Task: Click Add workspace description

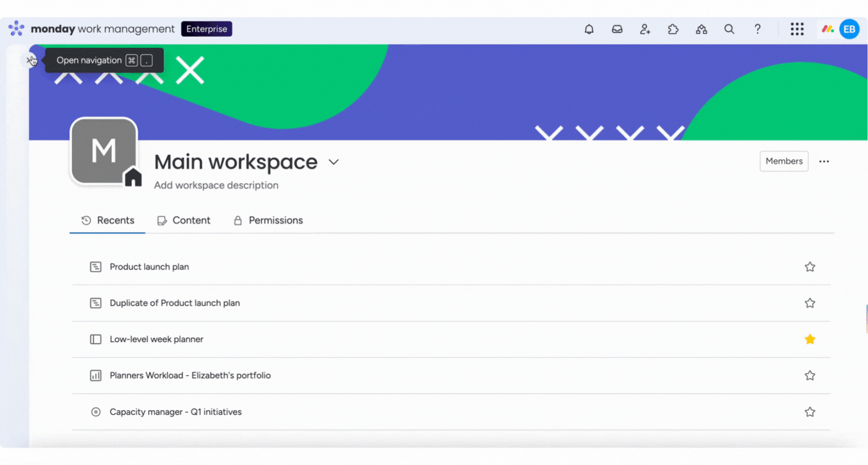Action: pos(216,185)
